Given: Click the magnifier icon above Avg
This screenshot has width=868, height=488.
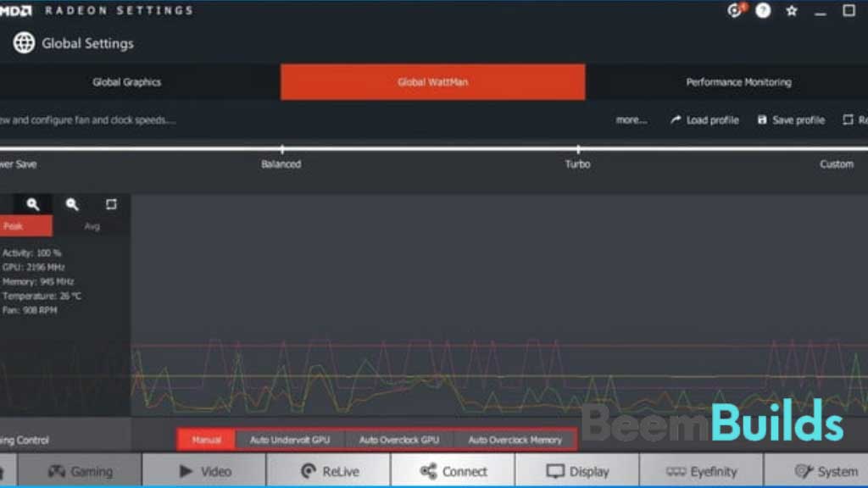Looking at the screenshot, I should click(x=72, y=204).
